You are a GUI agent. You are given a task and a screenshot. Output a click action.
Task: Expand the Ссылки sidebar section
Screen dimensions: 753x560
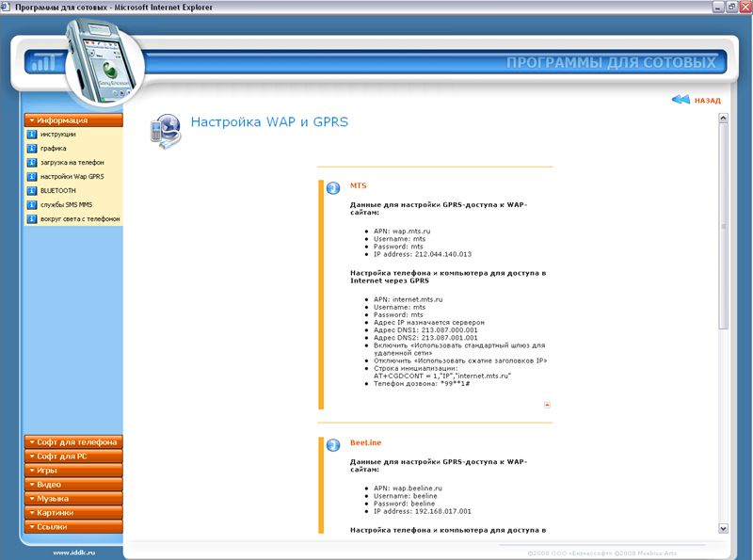pos(73,527)
